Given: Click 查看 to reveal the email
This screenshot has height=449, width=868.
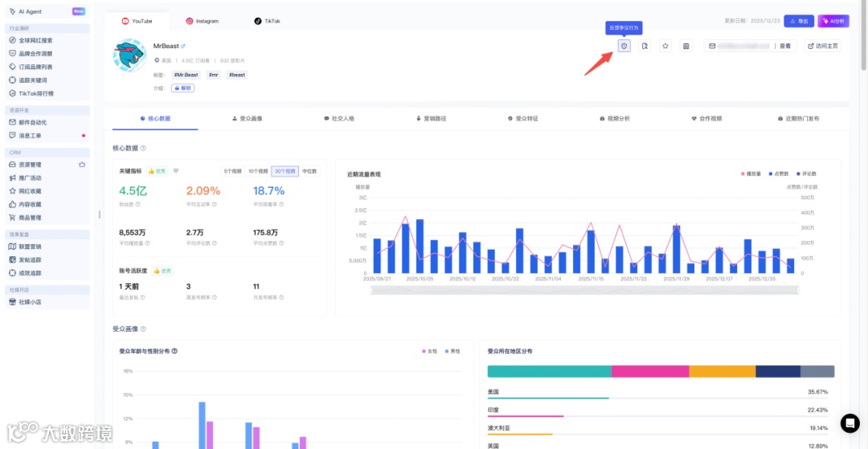Looking at the screenshot, I should point(785,46).
